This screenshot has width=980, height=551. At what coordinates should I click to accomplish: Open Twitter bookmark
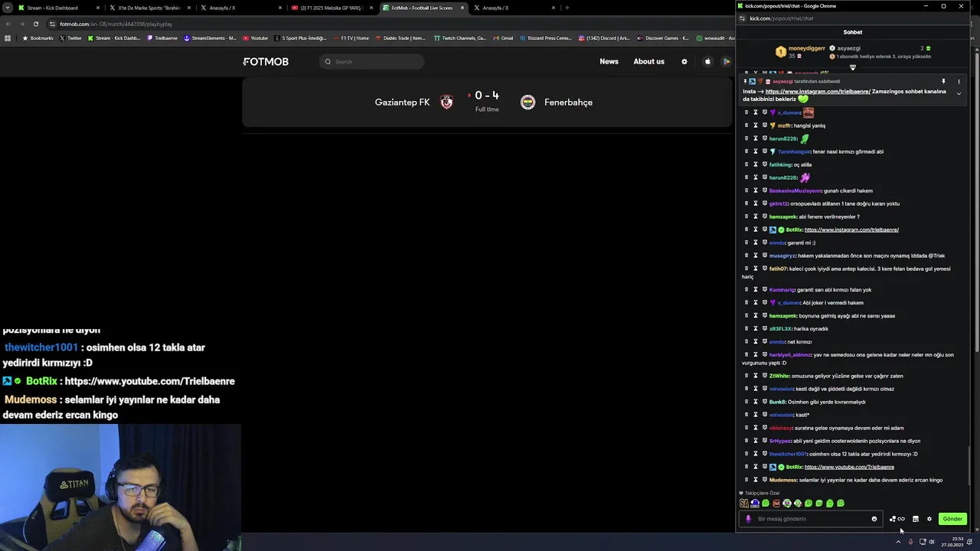click(x=70, y=38)
